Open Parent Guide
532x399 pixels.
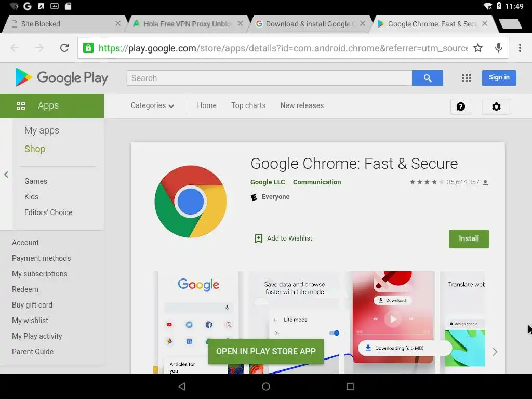click(33, 352)
